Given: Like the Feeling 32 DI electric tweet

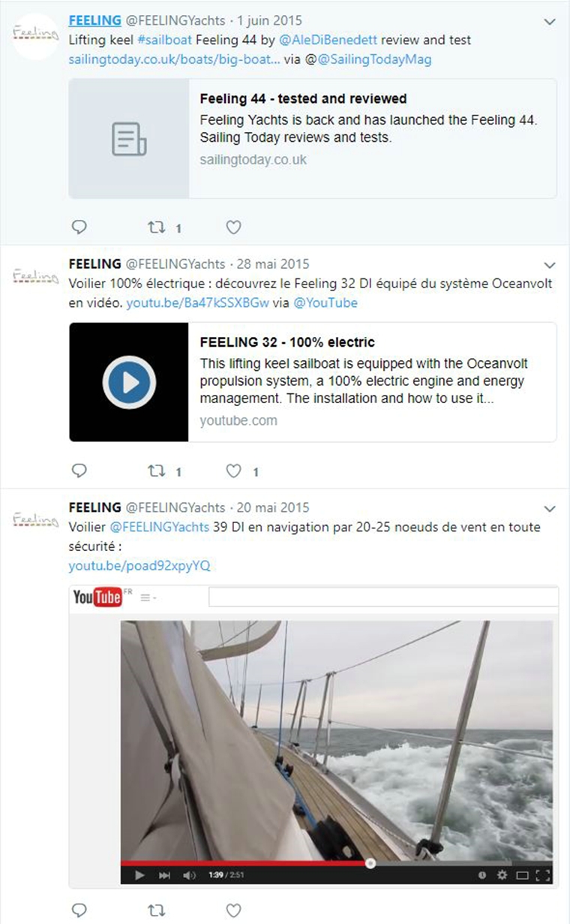Looking at the screenshot, I should 234,471.
